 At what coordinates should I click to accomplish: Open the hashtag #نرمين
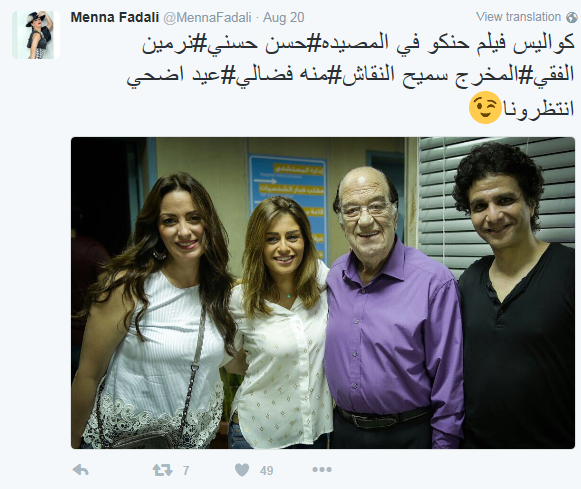click(176, 44)
